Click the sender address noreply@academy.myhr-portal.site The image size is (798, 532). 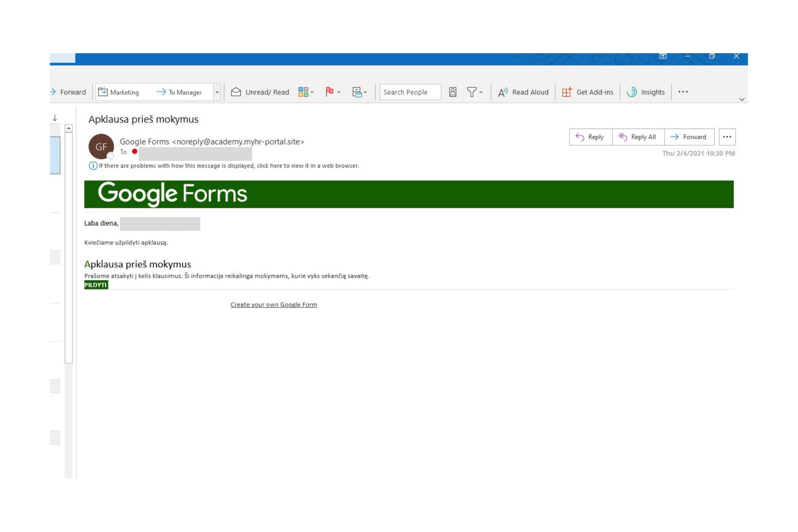tap(238, 142)
